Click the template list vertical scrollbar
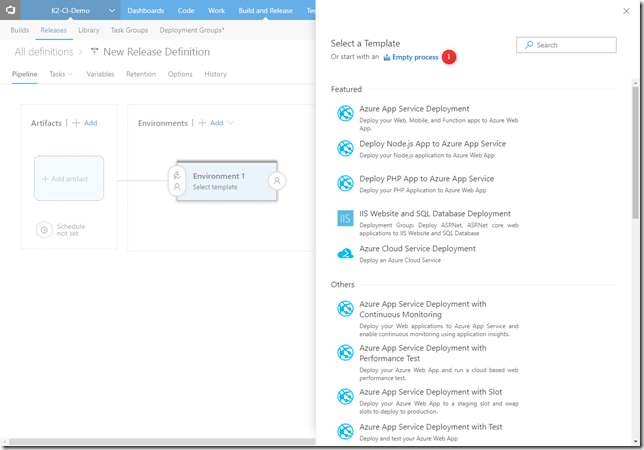The height and width of the screenshot is (450, 644). point(635,153)
